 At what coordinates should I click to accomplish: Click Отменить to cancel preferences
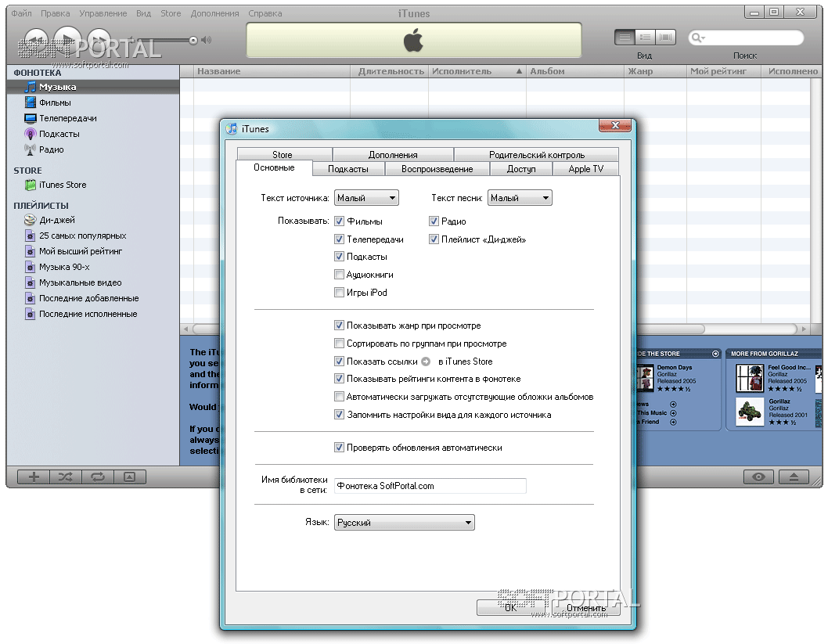585,607
